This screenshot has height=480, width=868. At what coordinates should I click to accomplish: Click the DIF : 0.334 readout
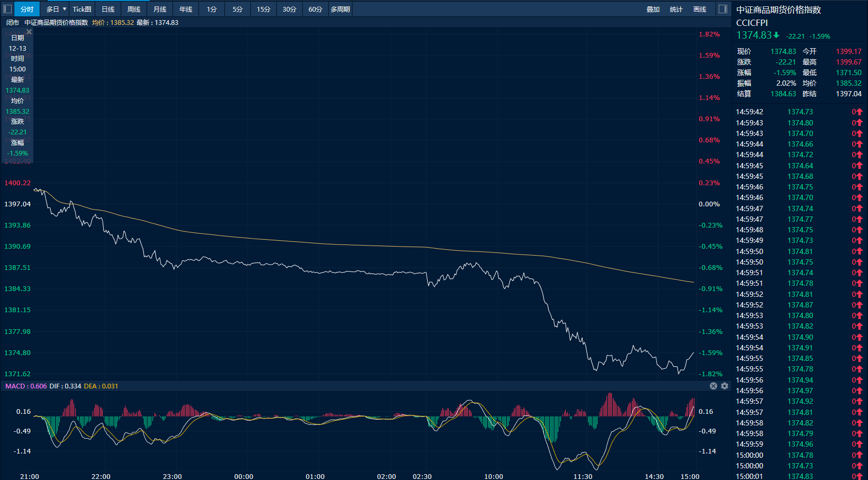[x=65, y=386]
